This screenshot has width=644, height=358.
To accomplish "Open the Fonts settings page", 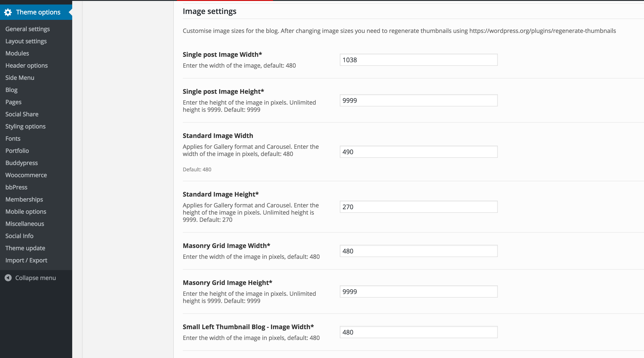I will tap(13, 138).
